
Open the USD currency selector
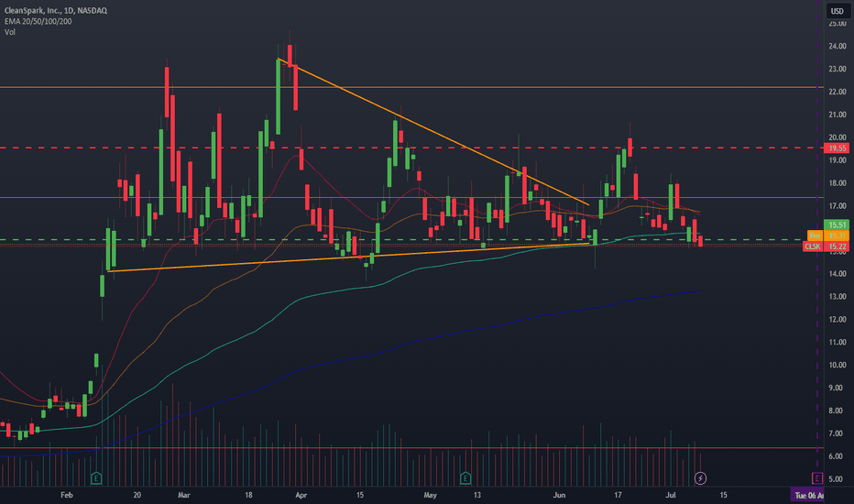(838, 11)
